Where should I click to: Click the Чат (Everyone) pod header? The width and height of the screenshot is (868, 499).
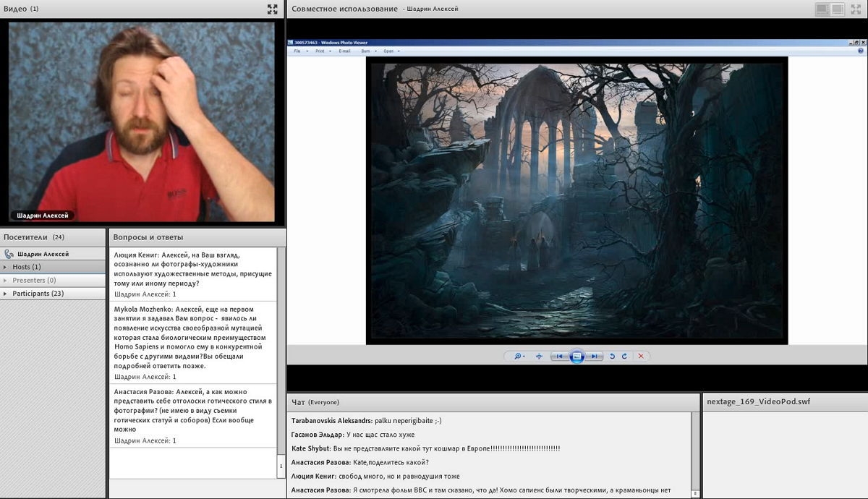pyautogui.click(x=493, y=402)
